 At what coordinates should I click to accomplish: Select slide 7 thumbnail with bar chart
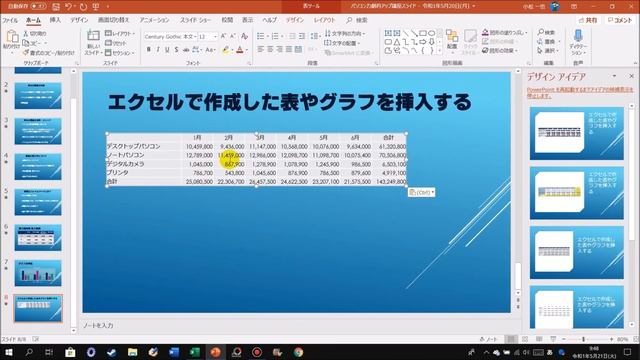pyautogui.click(x=38, y=273)
